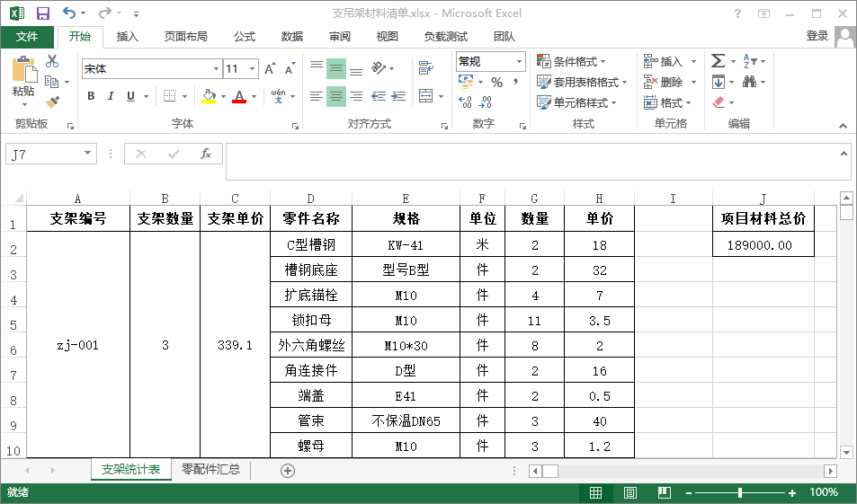Click inside the Name Box showing J7
The height and width of the screenshot is (504, 857).
[x=43, y=154]
